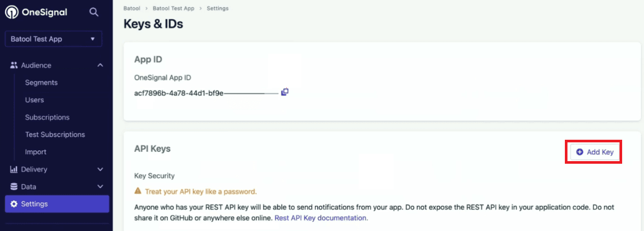644x231 pixels.
Task: Click the OneSignal logo icon
Action: 11,12
